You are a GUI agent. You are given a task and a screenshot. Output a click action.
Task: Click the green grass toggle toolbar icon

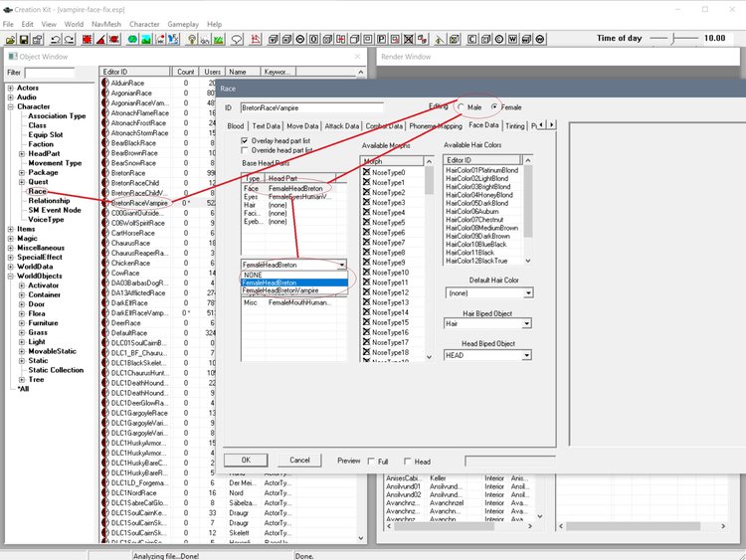tap(219, 40)
